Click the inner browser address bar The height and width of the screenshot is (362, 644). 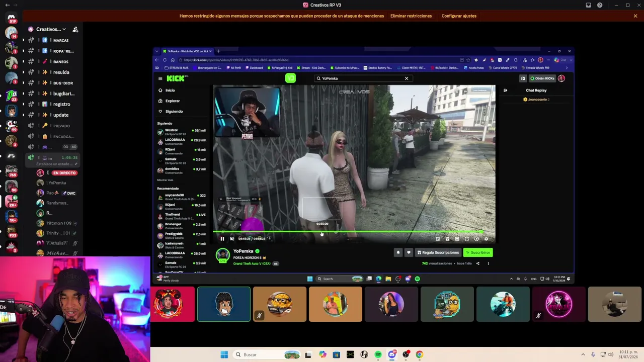pyautogui.click(x=319, y=60)
